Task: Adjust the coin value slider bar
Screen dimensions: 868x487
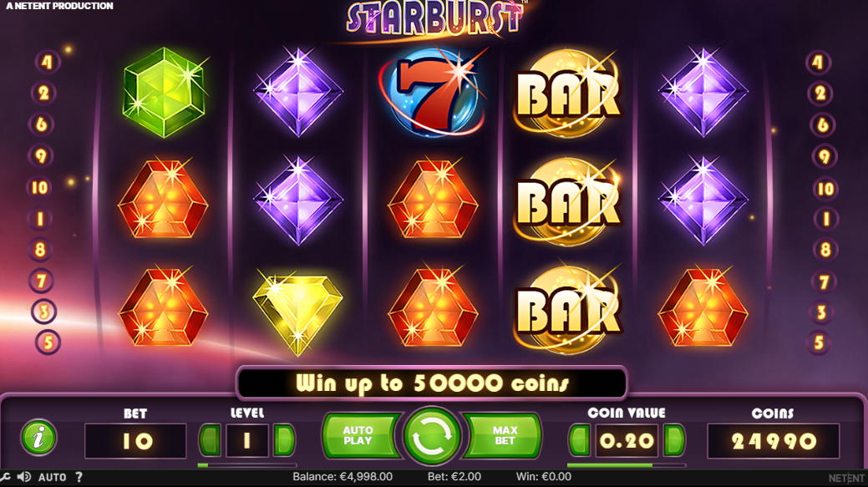Action: coord(626,465)
